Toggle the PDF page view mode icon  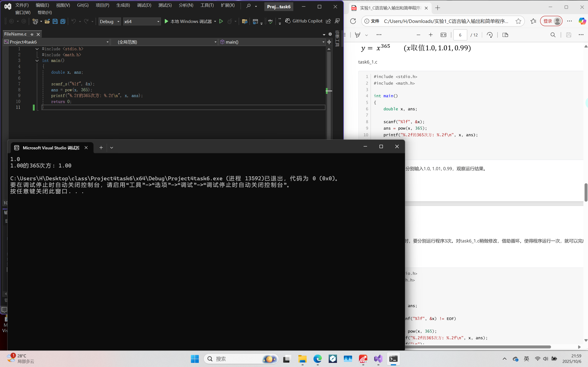point(505,35)
